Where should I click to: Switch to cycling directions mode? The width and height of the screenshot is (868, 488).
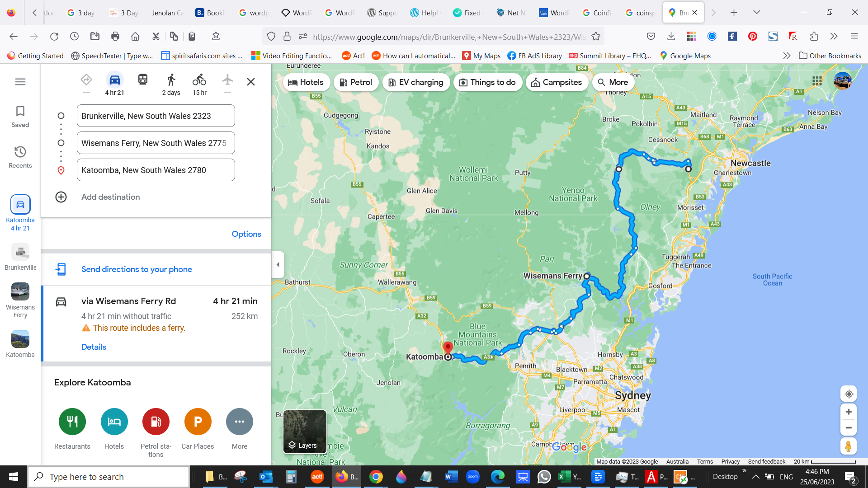(199, 79)
